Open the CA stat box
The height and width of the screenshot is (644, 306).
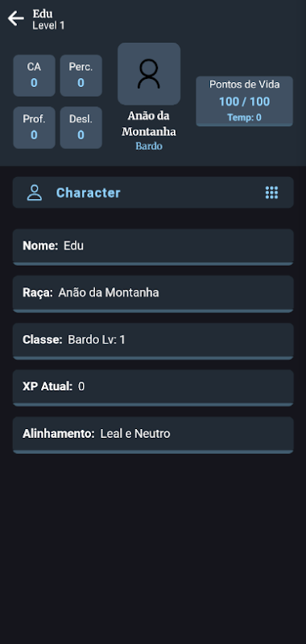click(34, 76)
